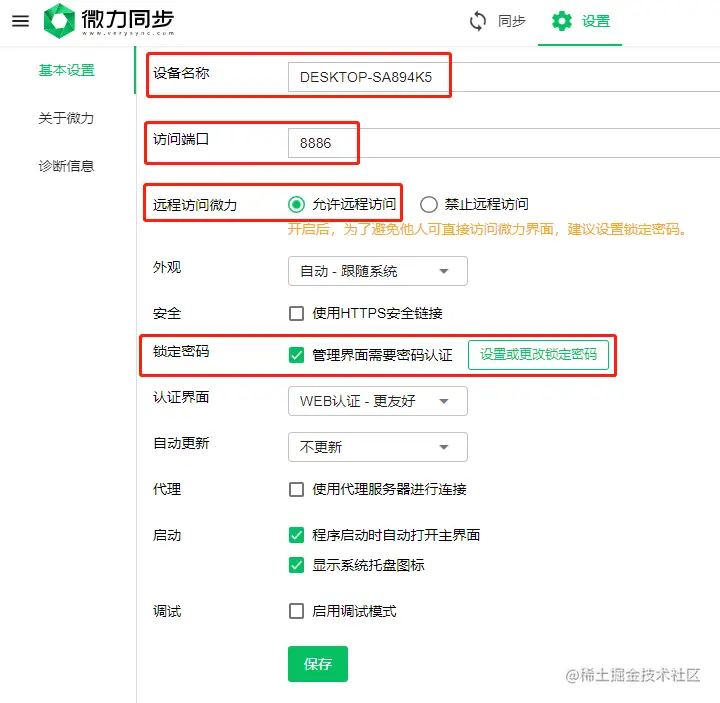This screenshot has width=720, height=703.
Task: Toggle 显示系统托盘图标 checkbox
Action: (x=296, y=565)
